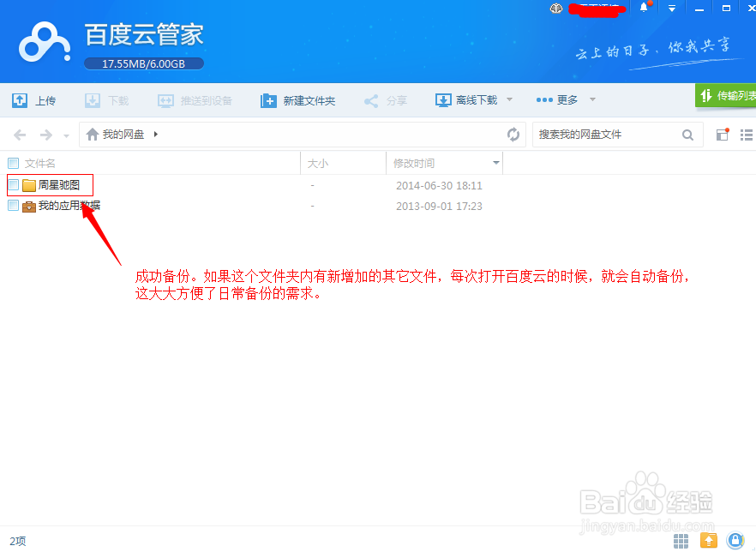
Task: Check the box for 我的应用数据
Action: click(14, 206)
